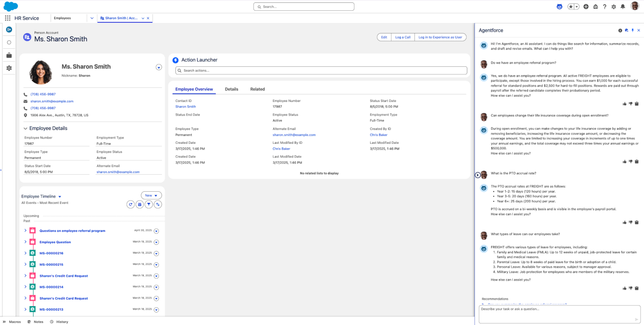
Task: Open the favorites list dropdown arrow
Action: (x=577, y=6)
